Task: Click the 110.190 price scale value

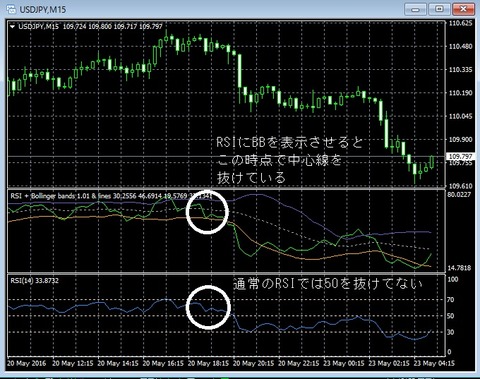Action: coord(460,93)
